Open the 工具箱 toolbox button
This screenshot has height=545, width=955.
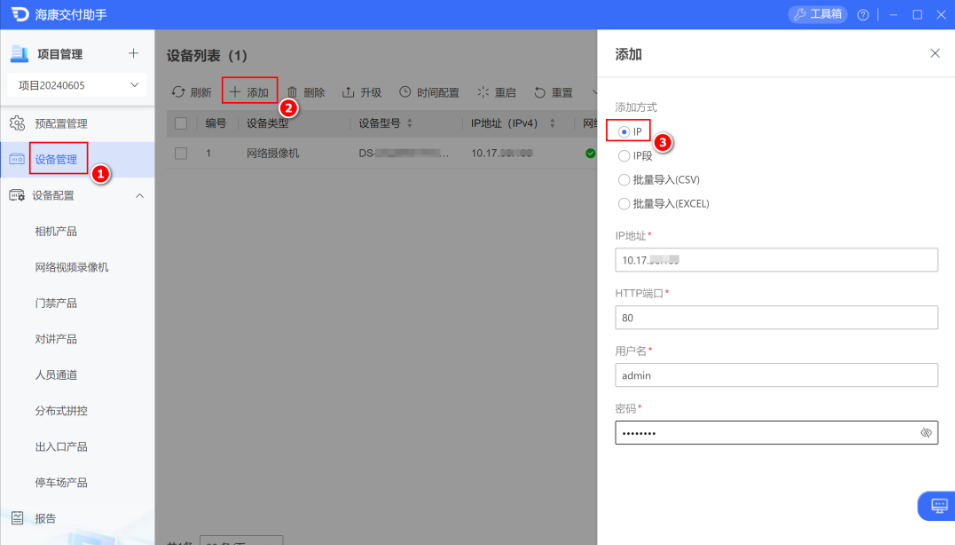817,14
